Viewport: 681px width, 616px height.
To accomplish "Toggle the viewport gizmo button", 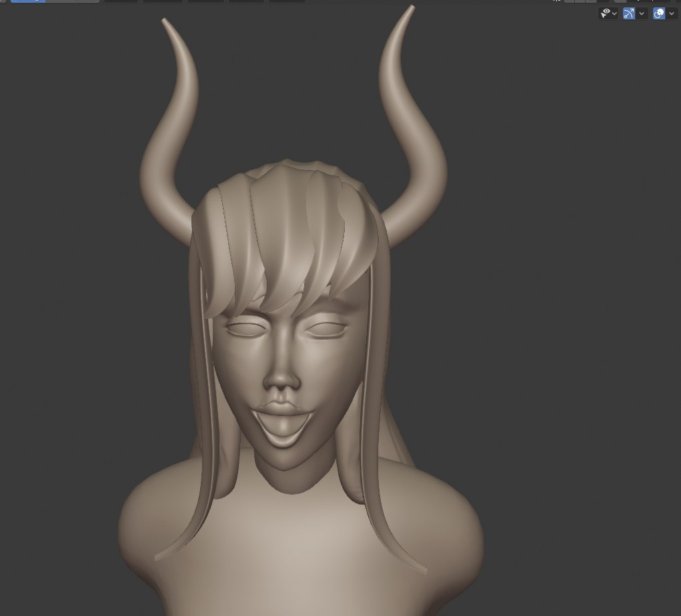I will click(628, 13).
